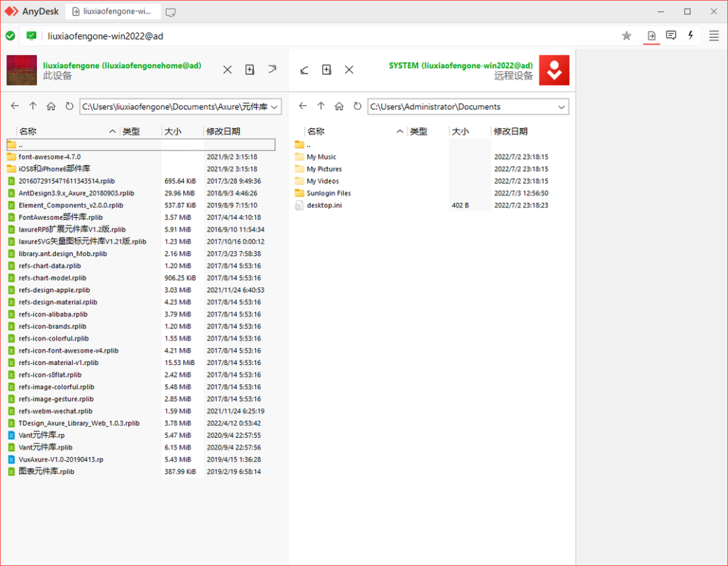Click the download arrow icon in remote panel
This screenshot has width=728, height=566.
point(305,69)
